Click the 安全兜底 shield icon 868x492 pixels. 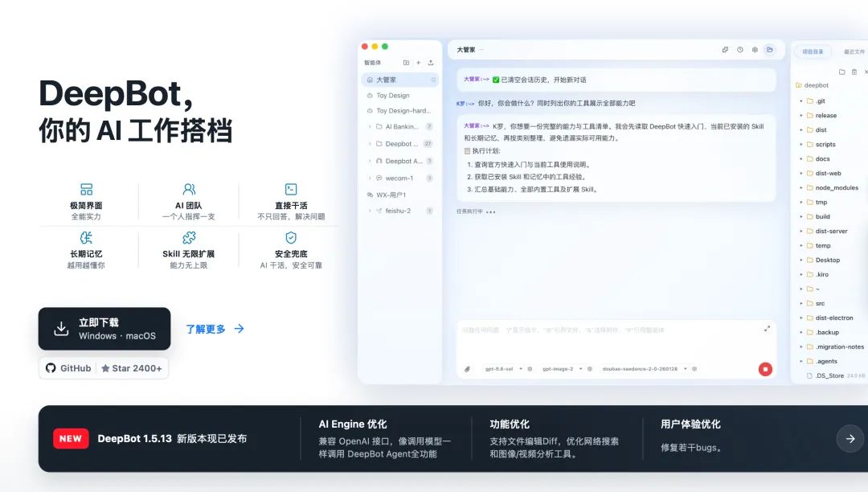coord(291,238)
